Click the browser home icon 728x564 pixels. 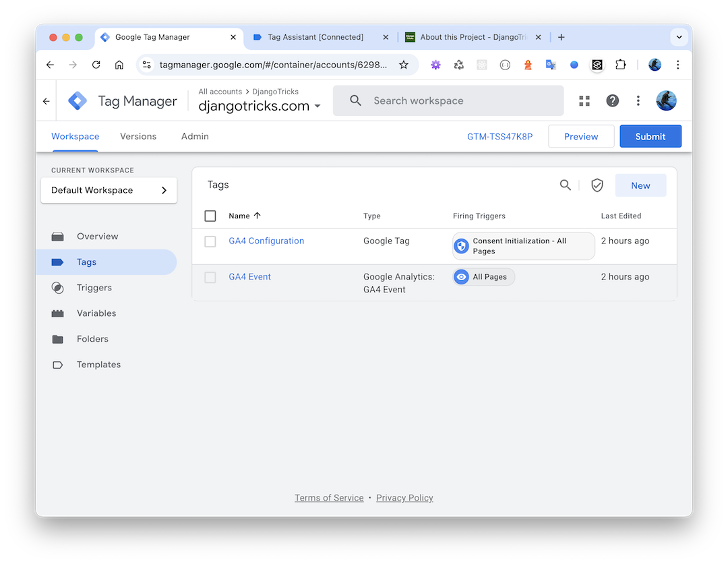coord(119,65)
